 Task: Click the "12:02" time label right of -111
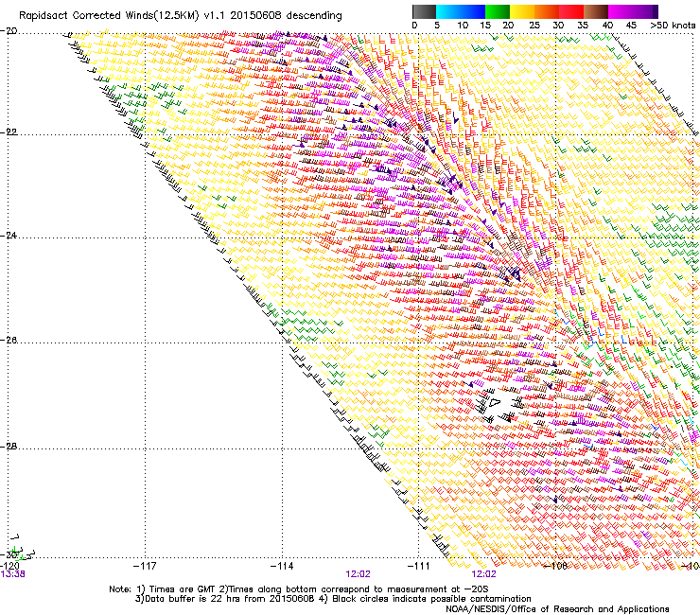(484, 574)
